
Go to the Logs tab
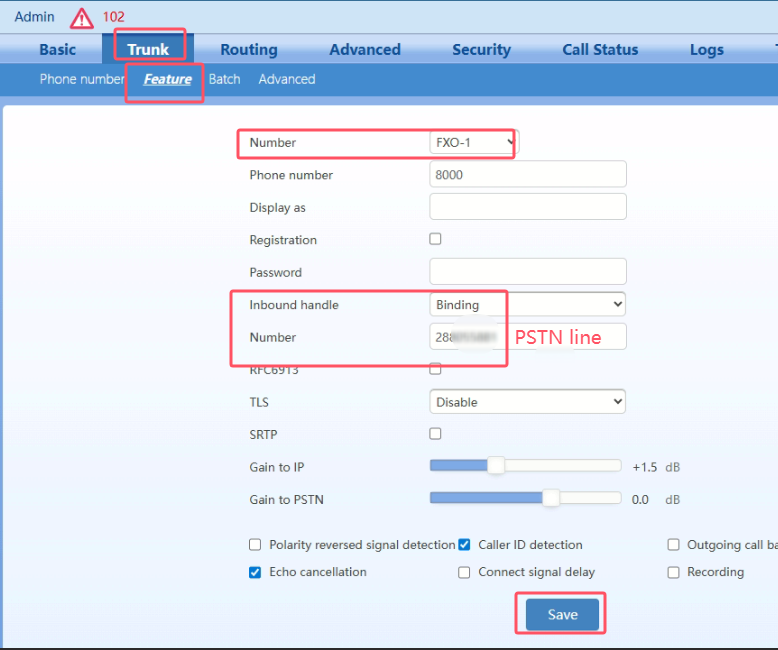tap(707, 49)
